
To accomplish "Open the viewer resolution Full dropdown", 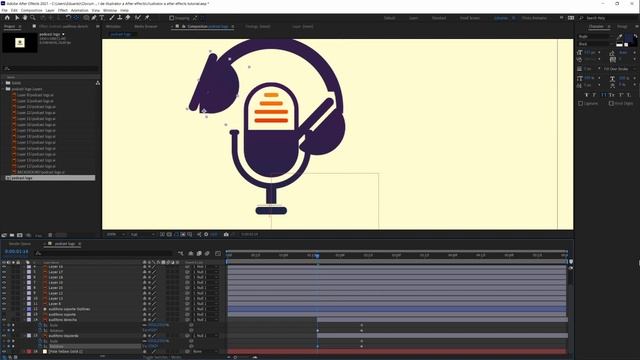I will [x=142, y=235].
